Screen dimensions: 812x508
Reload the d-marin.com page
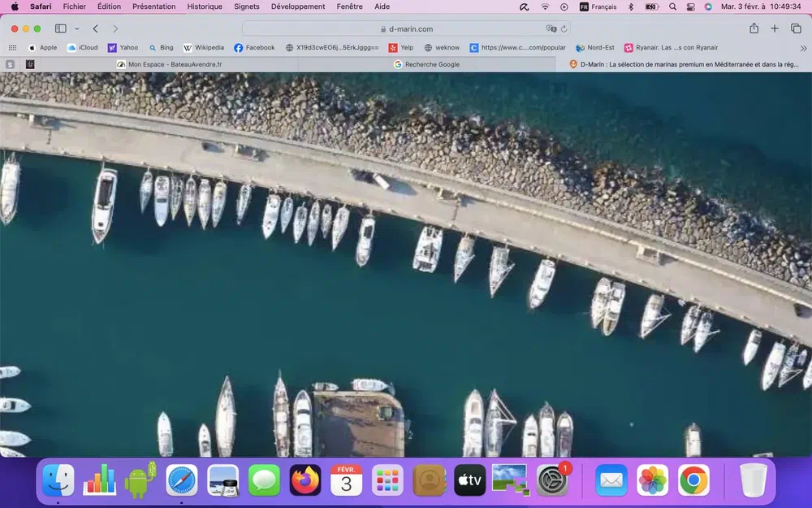pos(564,28)
